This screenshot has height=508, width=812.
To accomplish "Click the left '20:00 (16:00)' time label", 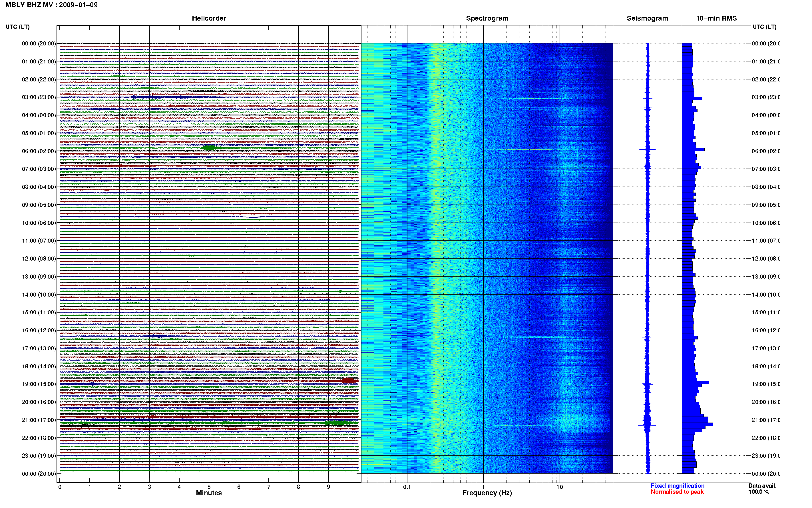I will [39, 402].
